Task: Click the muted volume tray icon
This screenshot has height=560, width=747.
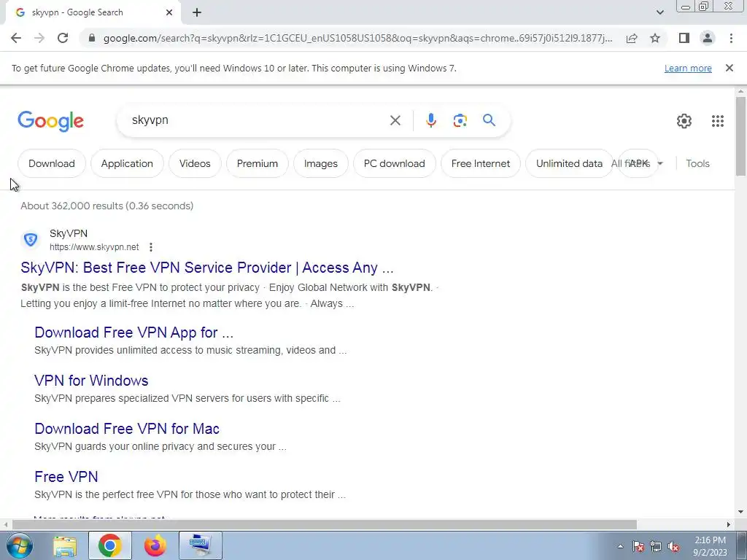Action: [x=673, y=546]
